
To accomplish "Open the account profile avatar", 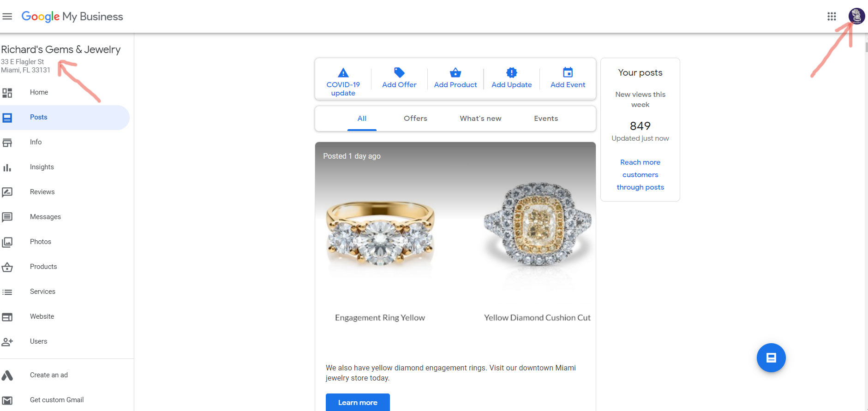I will click(856, 16).
